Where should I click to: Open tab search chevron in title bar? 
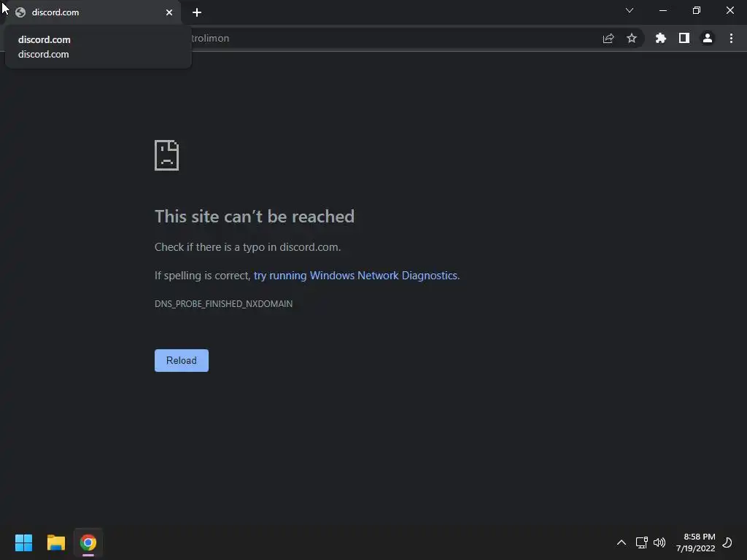630,10
